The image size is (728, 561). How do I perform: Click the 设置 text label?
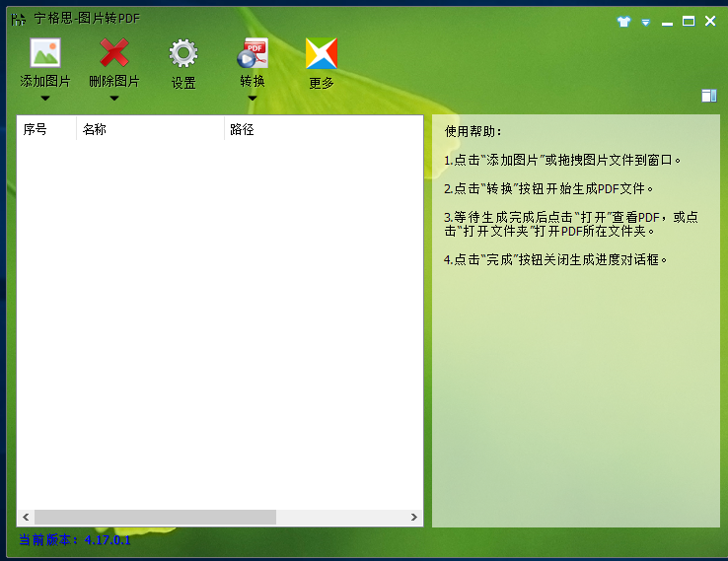tap(183, 83)
